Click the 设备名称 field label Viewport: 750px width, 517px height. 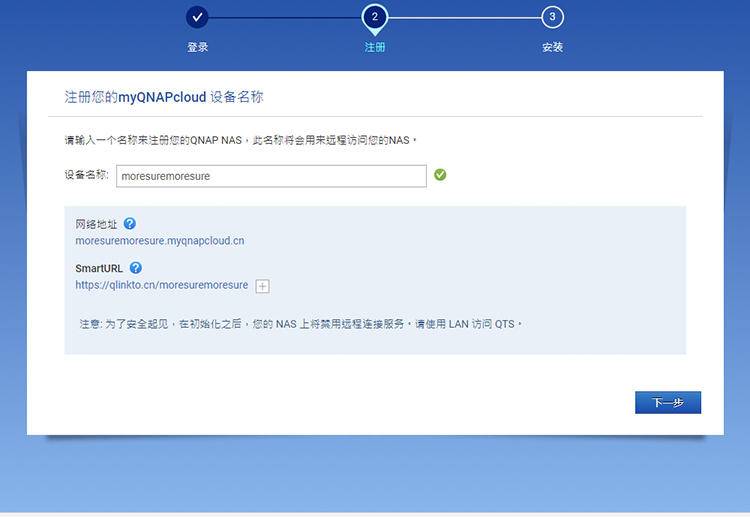[87, 175]
